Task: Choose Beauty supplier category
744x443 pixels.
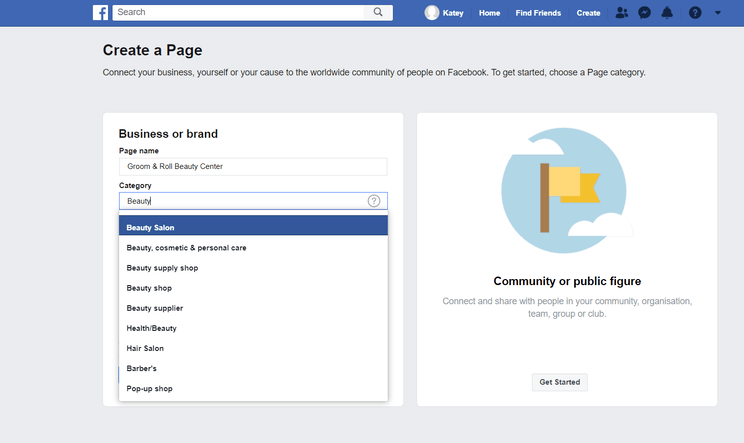Action: coord(253,308)
